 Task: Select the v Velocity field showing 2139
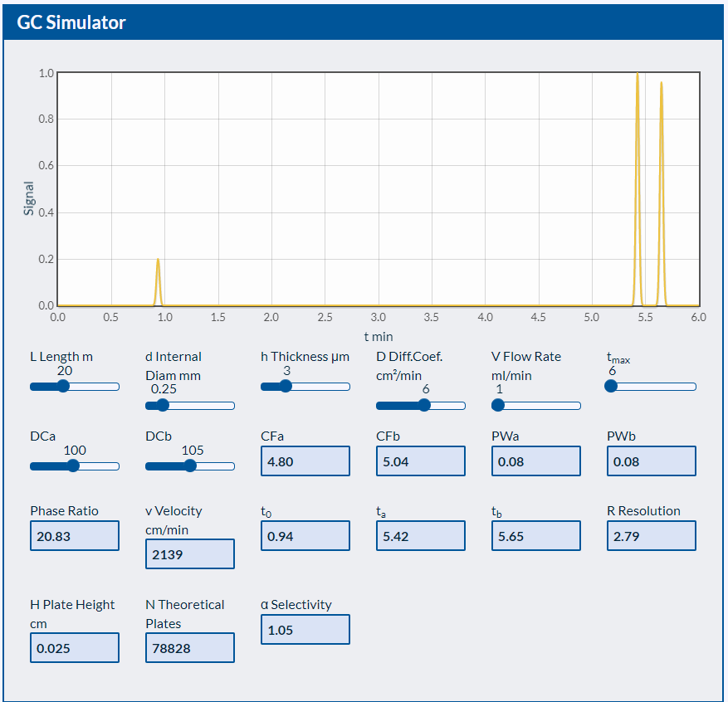pos(189,553)
